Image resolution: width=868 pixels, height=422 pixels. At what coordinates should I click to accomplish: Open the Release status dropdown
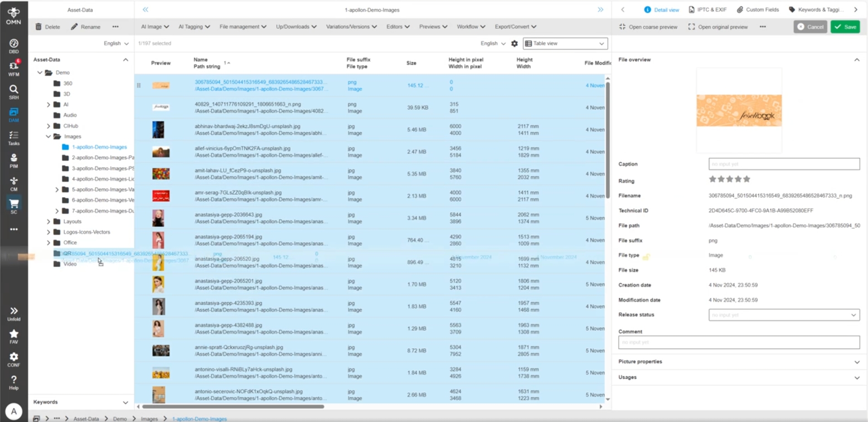[784, 315]
